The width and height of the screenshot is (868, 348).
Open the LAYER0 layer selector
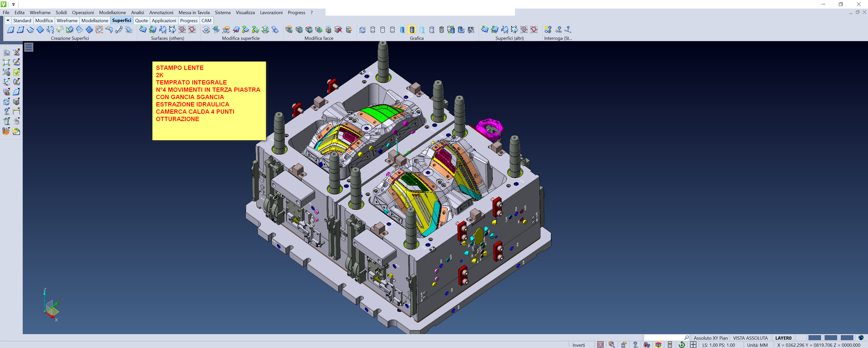(x=783, y=338)
